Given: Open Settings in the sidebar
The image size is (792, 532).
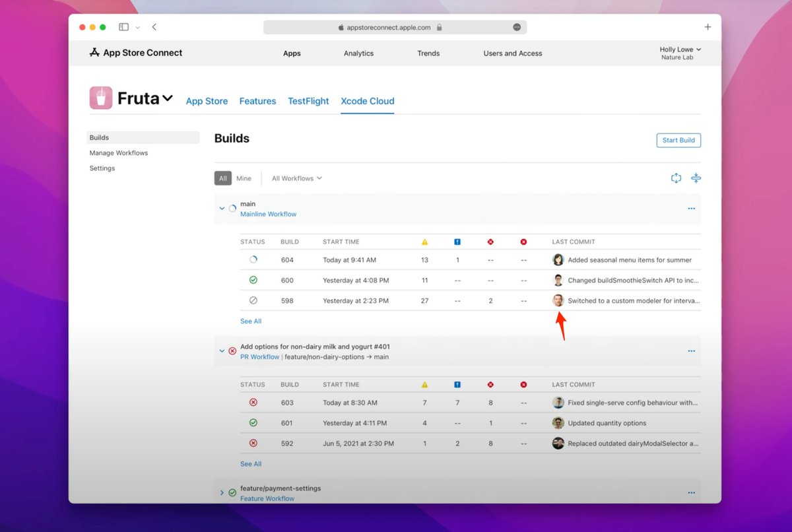Looking at the screenshot, I should 102,168.
